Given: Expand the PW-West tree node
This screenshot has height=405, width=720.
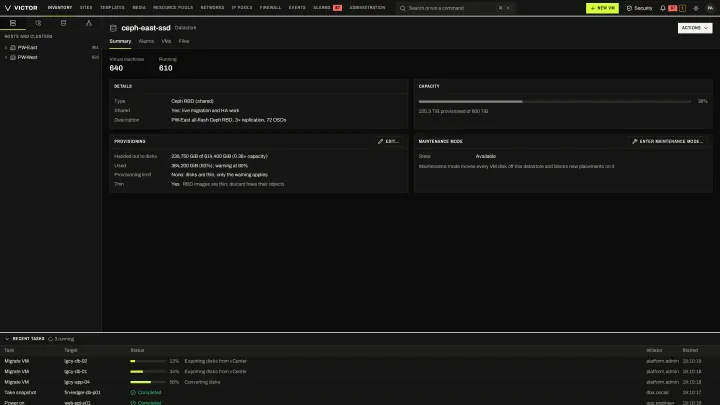Looking at the screenshot, I should coord(6,57).
